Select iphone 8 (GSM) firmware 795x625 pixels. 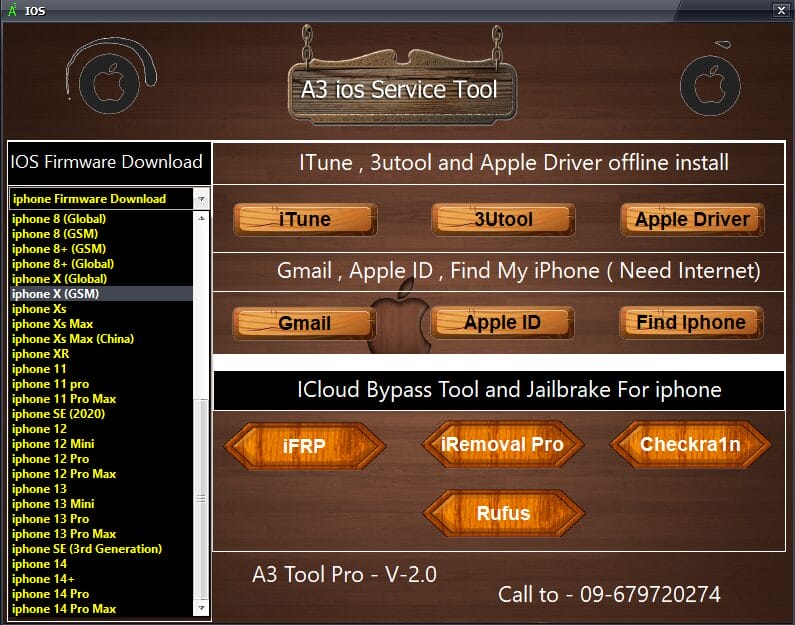[x=101, y=234]
